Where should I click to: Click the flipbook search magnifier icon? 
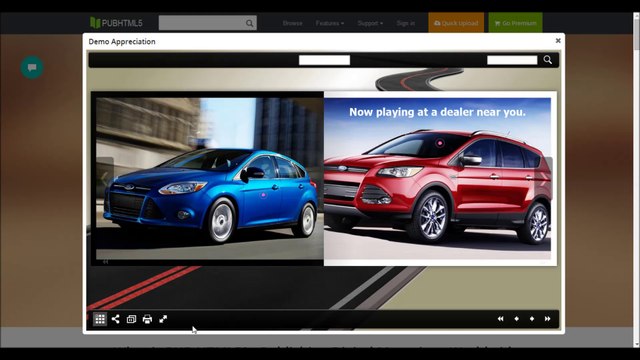(548, 60)
